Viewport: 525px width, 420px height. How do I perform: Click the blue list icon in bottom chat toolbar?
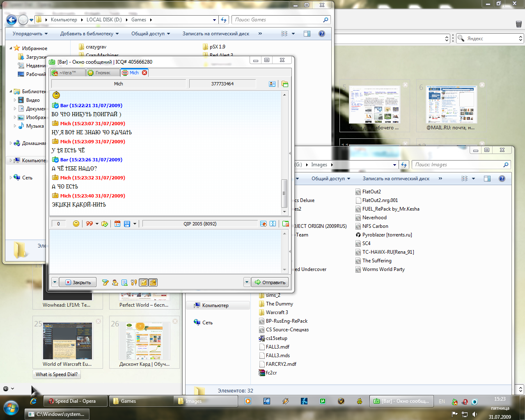[124, 282]
